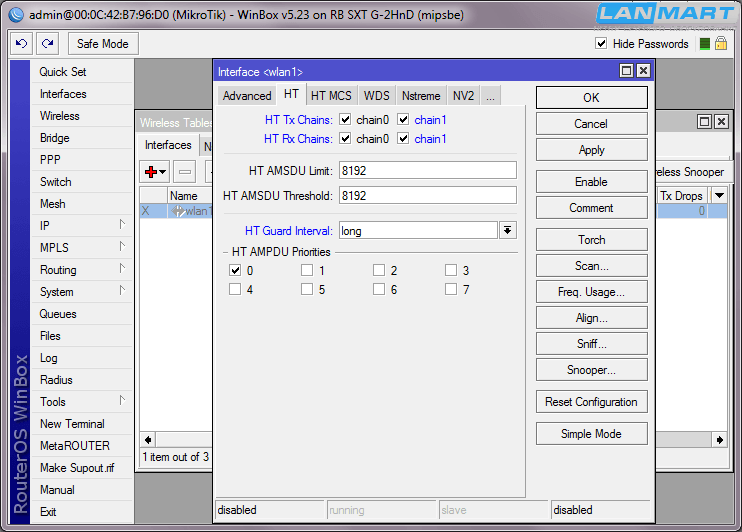
Task: Select the HT tab
Action: pyautogui.click(x=292, y=94)
